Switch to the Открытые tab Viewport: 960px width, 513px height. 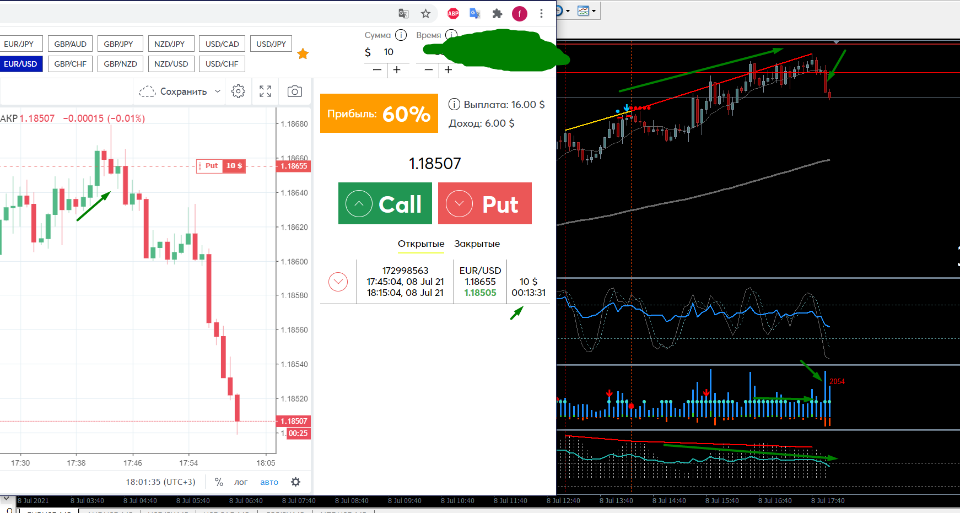pyautogui.click(x=421, y=244)
